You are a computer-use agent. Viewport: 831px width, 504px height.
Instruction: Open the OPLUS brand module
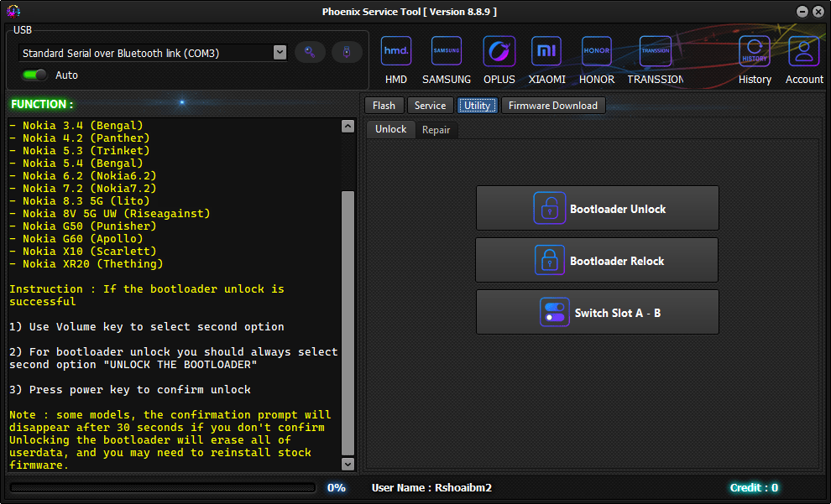click(x=499, y=51)
